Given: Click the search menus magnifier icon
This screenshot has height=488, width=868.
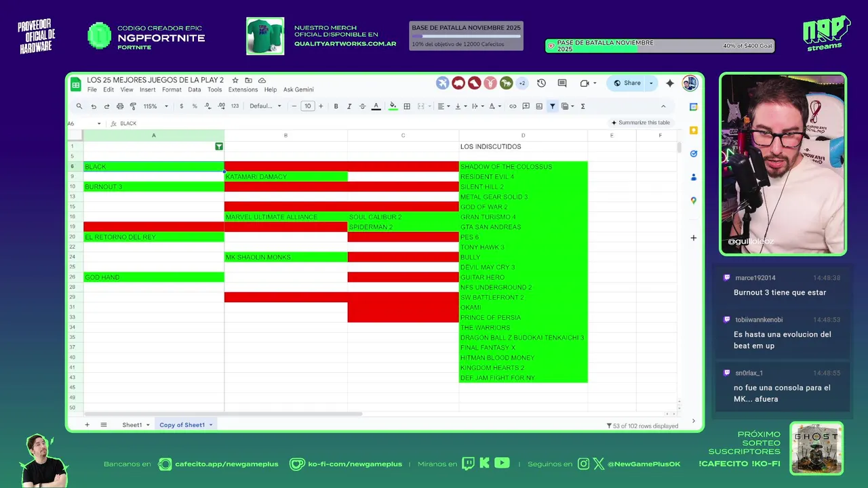Looking at the screenshot, I should (x=79, y=106).
